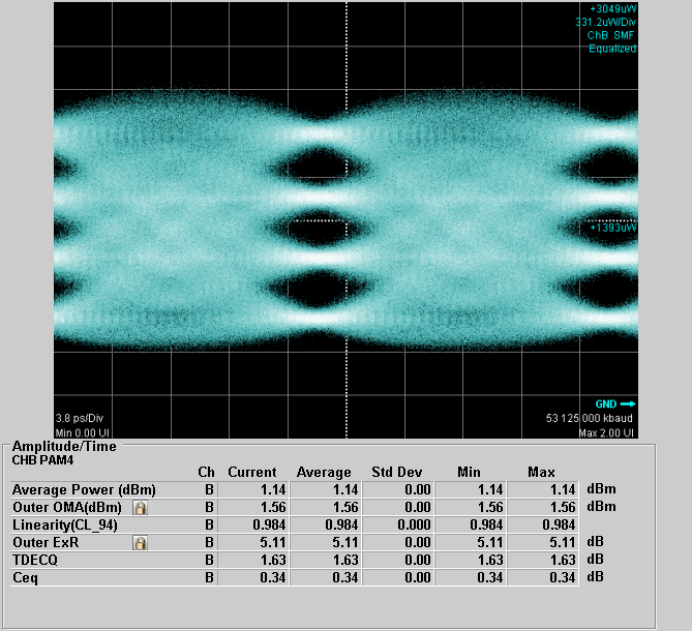Image resolution: width=692 pixels, height=631 pixels.
Task: Select the Average Power (dBm) measurement row
Action: tap(83, 490)
